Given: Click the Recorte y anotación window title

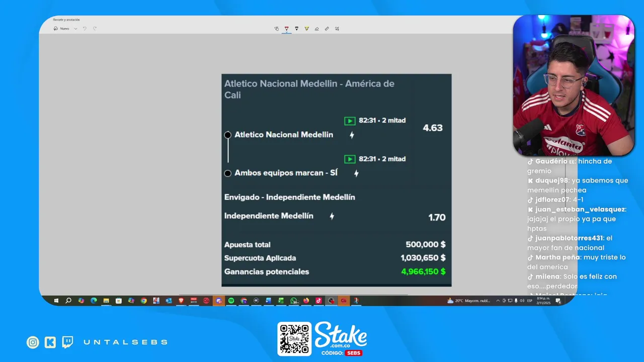Looking at the screenshot, I should [66, 20].
